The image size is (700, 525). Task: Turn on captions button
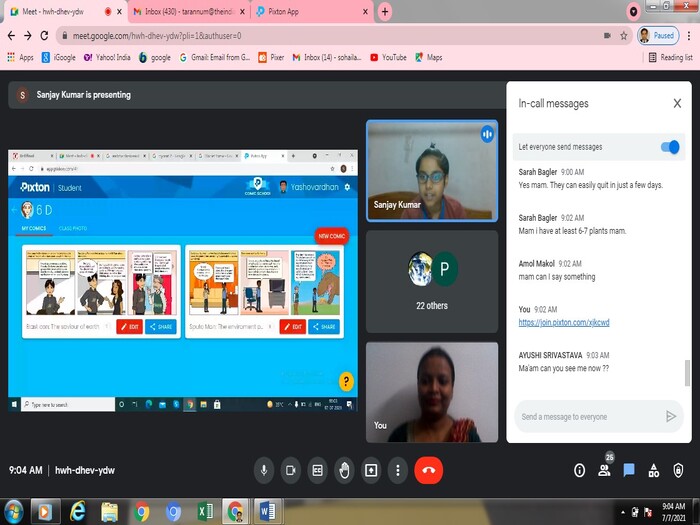(317, 470)
